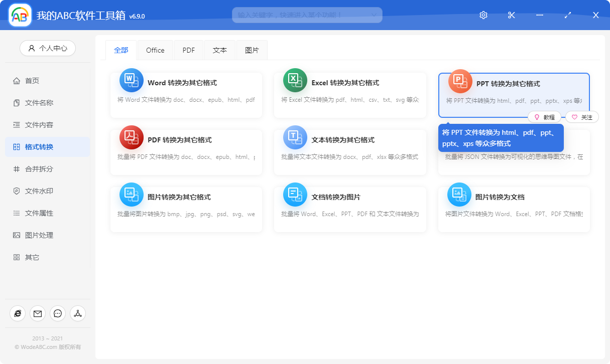Screen dimensions: 610x364
Task: Click the 教程 tutorial button
Action: [545, 117]
